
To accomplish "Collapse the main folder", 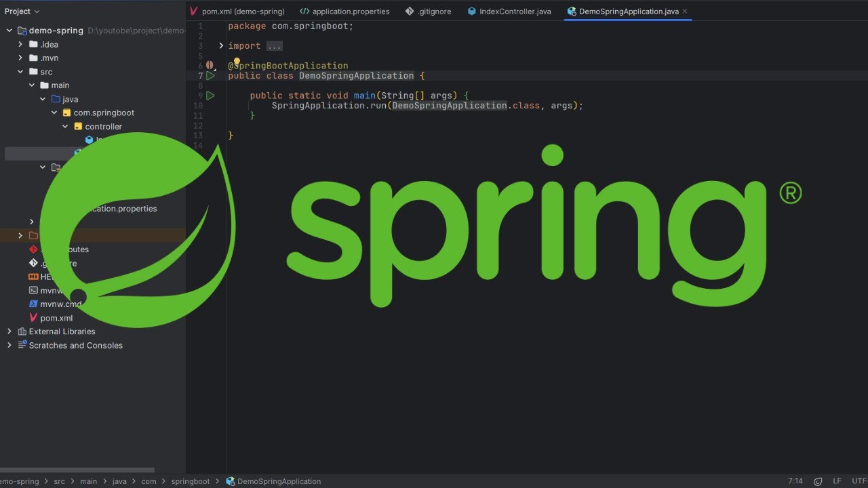I will [x=32, y=85].
